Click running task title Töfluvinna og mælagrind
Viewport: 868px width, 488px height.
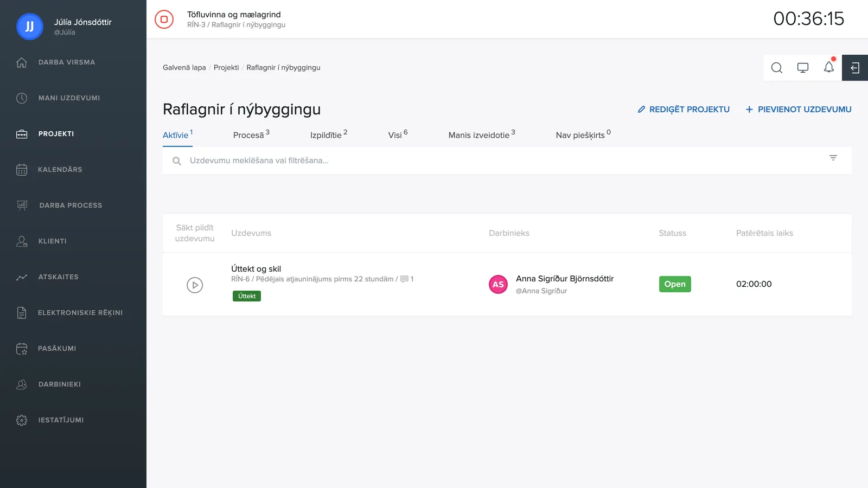tap(234, 15)
